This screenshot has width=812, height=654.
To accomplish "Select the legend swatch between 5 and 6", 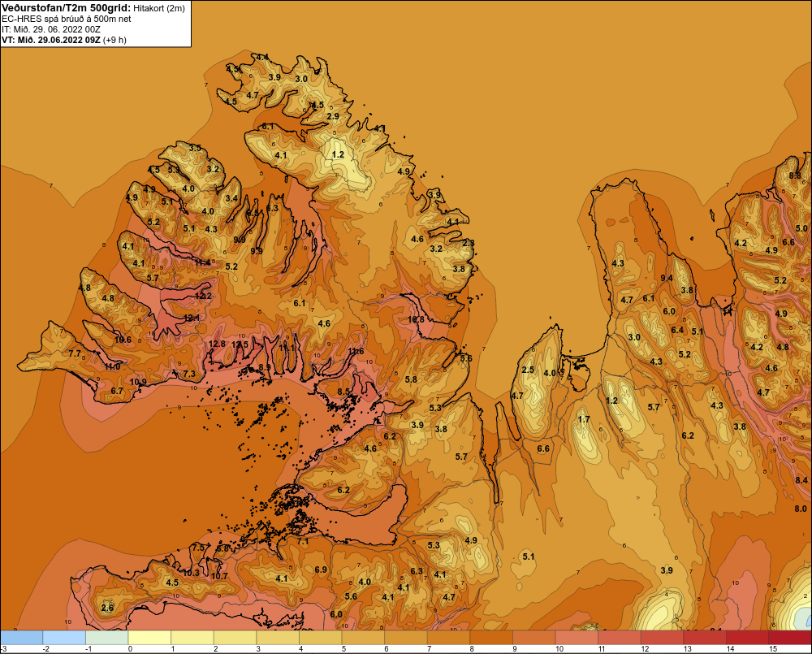I will click(364, 638).
